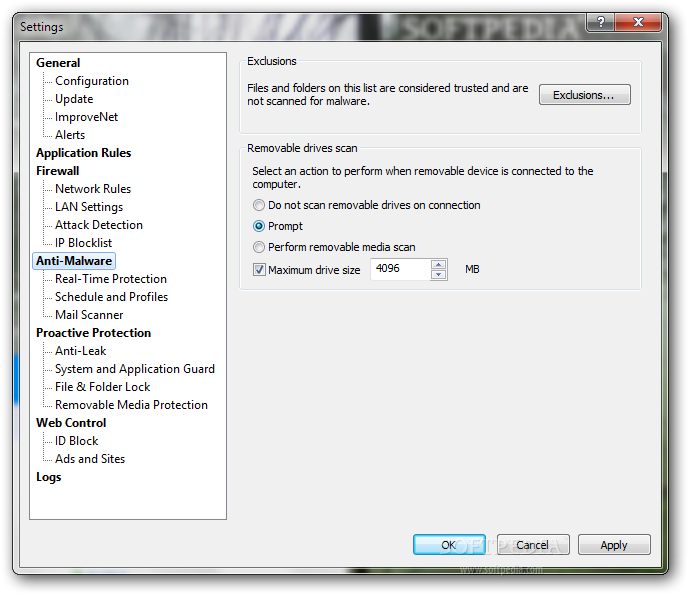Select the Prompt radio option

pos(278,226)
